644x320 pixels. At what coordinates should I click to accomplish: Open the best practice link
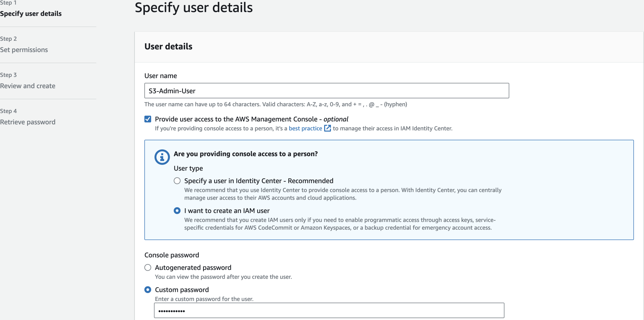click(305, 128)
